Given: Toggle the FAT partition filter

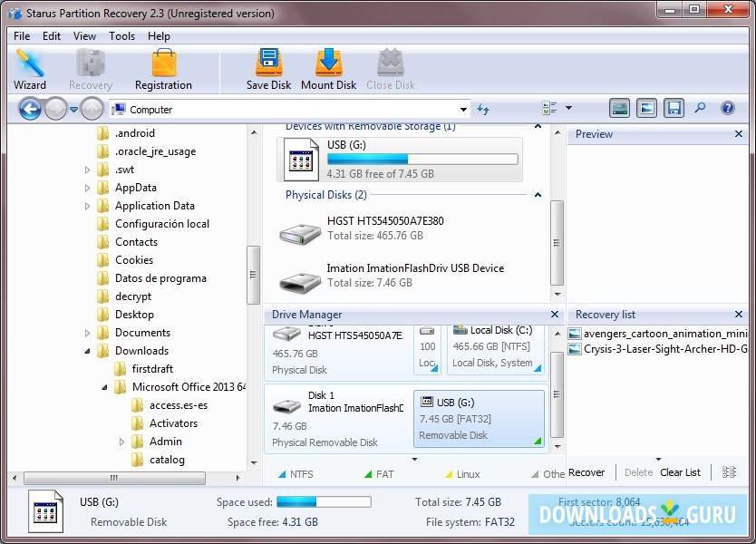Looking at the screenshot, I should 385,473.
